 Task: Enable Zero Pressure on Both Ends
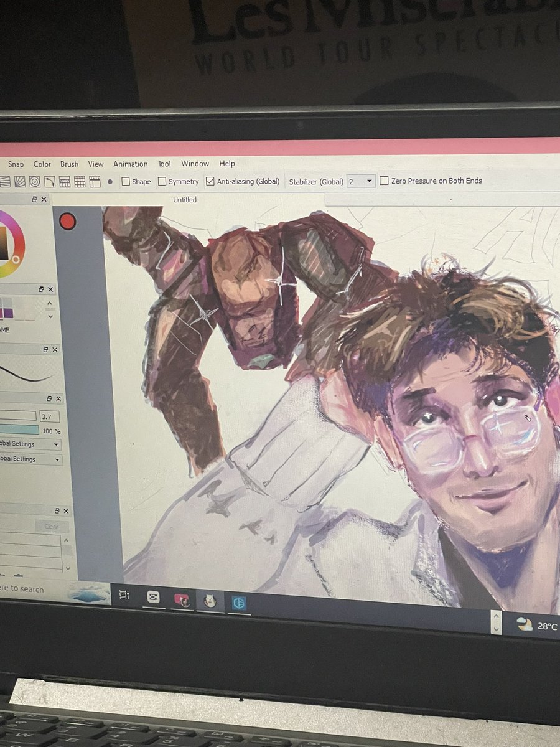(384, 181)
